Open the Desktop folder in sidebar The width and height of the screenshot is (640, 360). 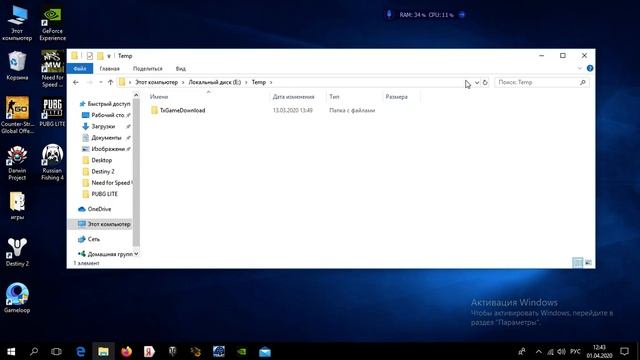pyautogui.click(x=101, y=160)
